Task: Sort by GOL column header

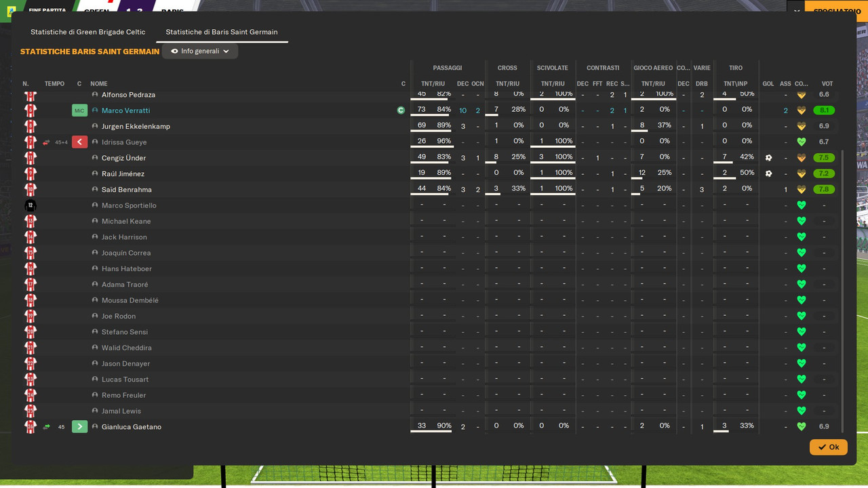Action: tap(768, 84)
